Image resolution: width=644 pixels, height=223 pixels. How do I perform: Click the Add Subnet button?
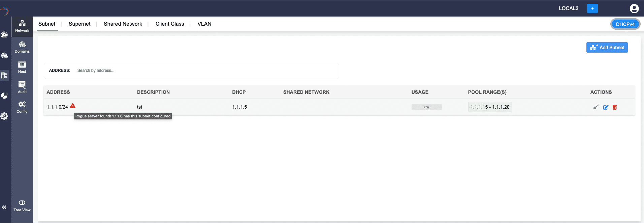coord(607,48)
